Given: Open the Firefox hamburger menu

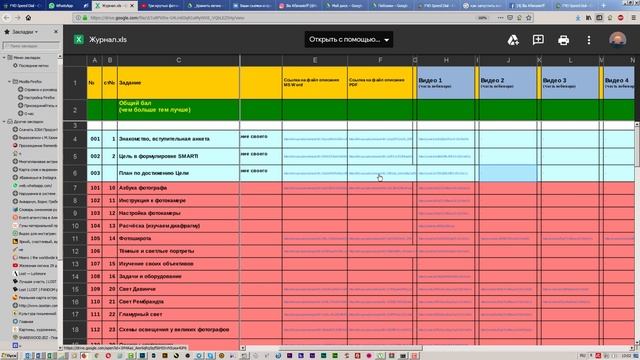Looking at the screenshot, I should pos(633,18).
